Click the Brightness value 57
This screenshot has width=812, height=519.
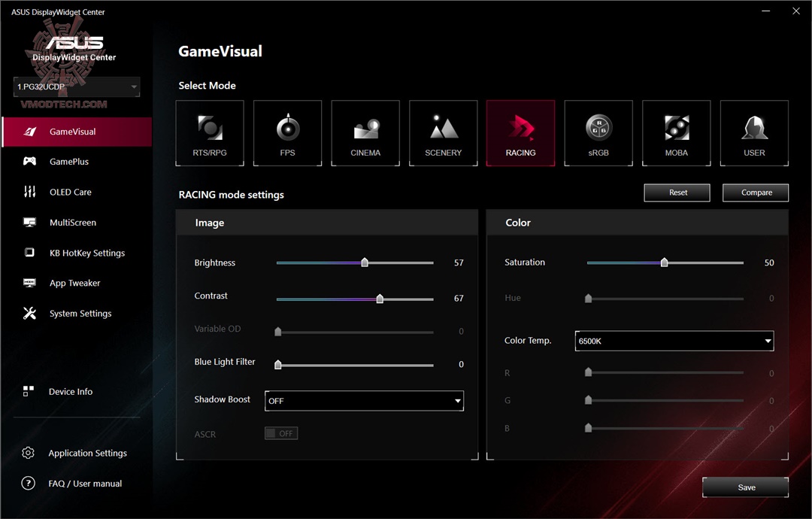tap(459, 263)
